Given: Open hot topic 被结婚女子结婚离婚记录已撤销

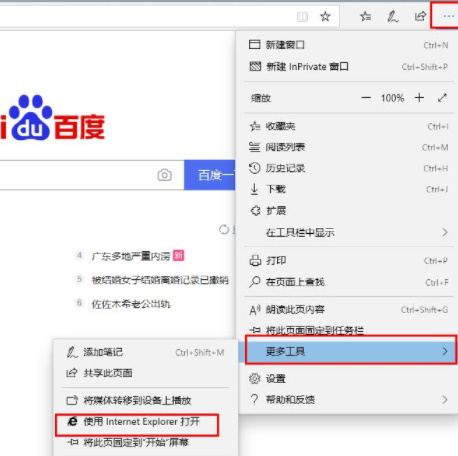Looking at the screenshot, I should pyautogui.click(x=160, y=280).
